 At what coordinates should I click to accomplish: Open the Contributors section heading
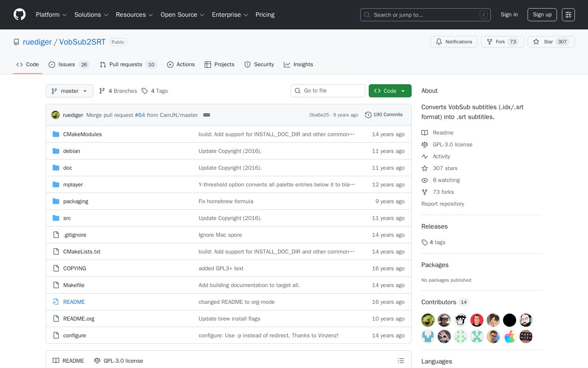445,302
